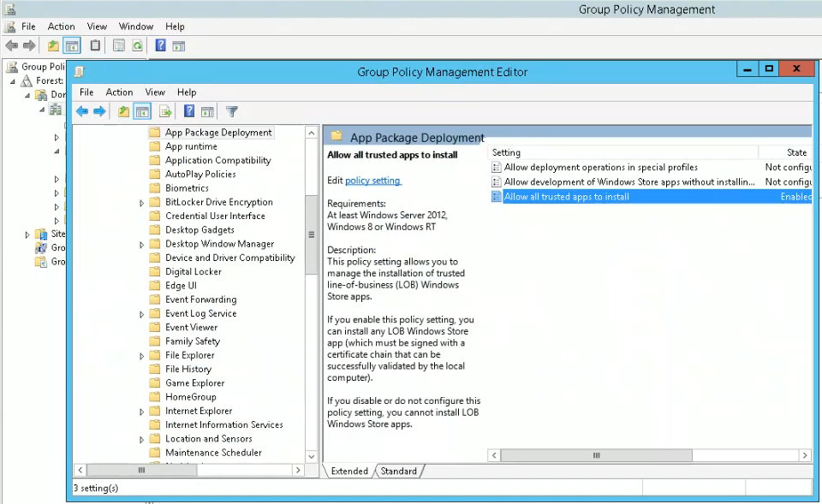Click the Refresh icon in main toolbar
The width and height of the screenshot is (822, 504).
click(137, 46)
